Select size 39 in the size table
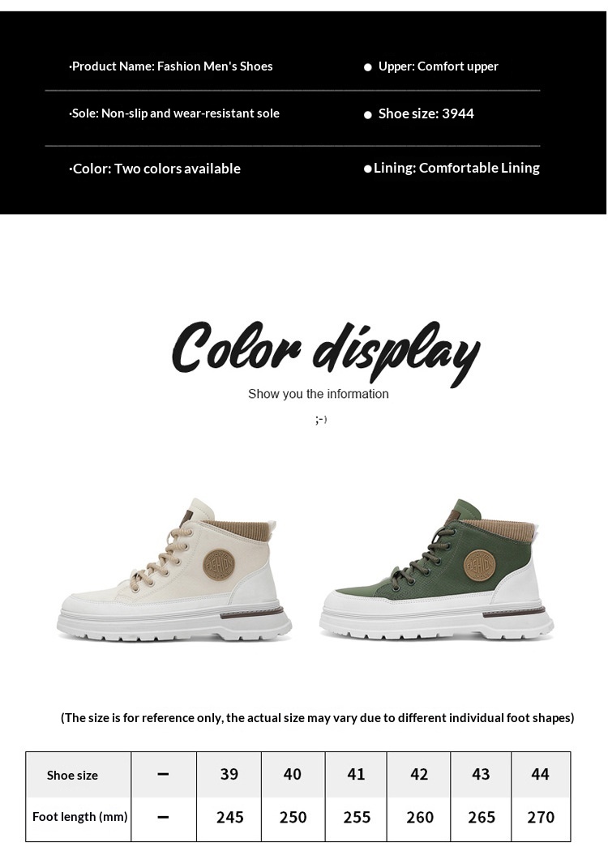The height and width of the screenshot is (868, 608). point(229,774)
